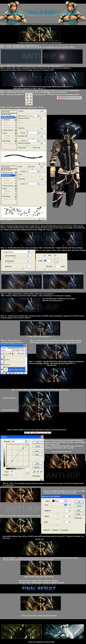Screen dimensions: 86x644
Task: Open the new adjustment layer icon in Layers panel
Action: [x=13, y=373]
